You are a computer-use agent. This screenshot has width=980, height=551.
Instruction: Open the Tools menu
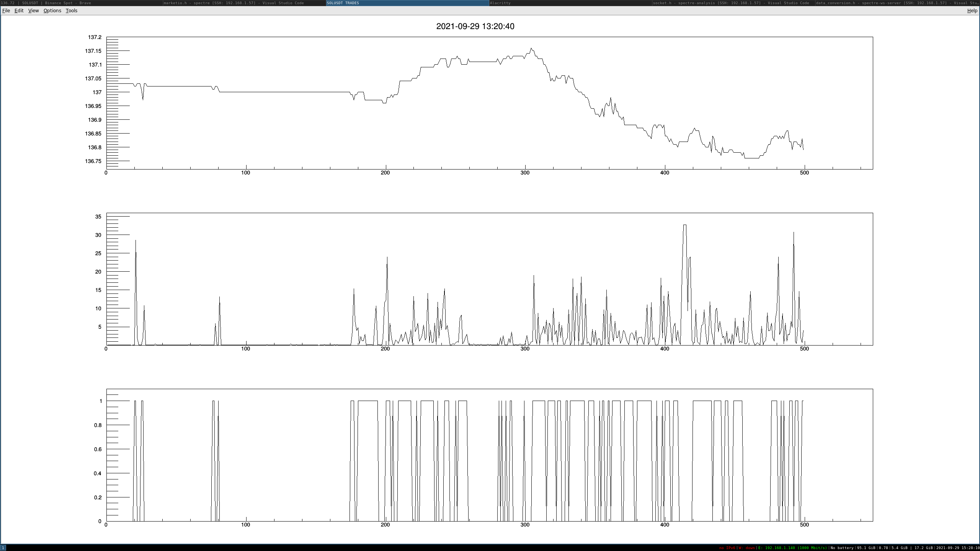pyautogui.click(x=72, y=11)
